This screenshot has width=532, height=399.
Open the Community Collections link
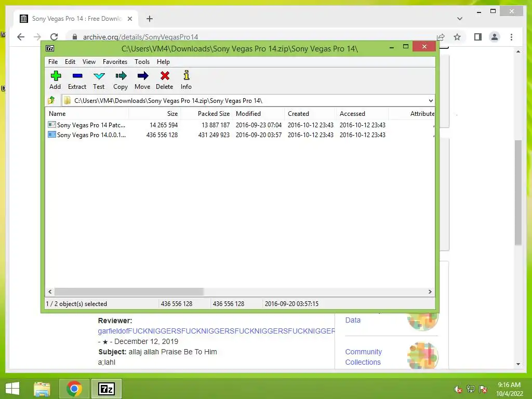point(363,357)
